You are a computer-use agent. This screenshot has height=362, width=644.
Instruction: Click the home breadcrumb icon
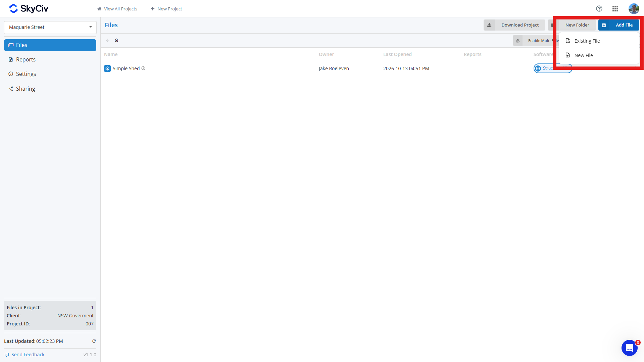coord(116,40)
